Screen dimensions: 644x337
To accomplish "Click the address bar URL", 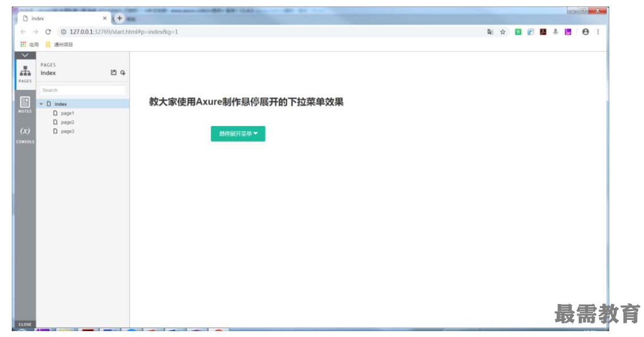I will tap(124, 32).
